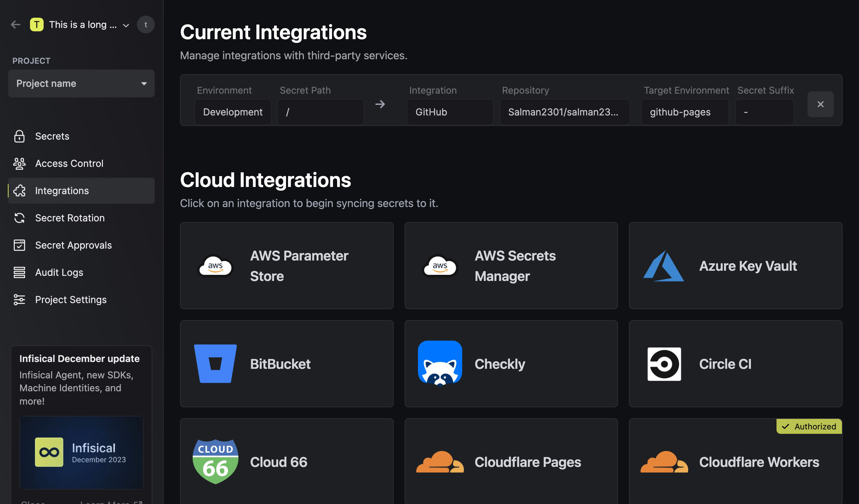Click the Cloud 66 shield logo
The image size is (859, 504).
(x=215, y=461)
